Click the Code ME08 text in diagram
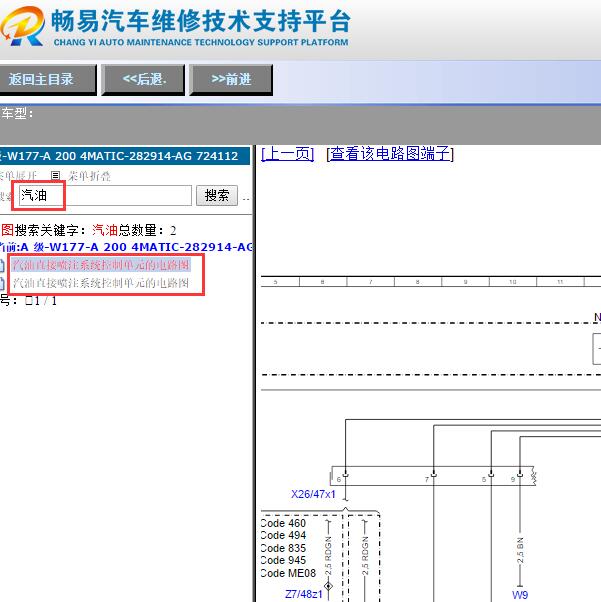Screen dimensions: 601x602 tap(288, 573)
